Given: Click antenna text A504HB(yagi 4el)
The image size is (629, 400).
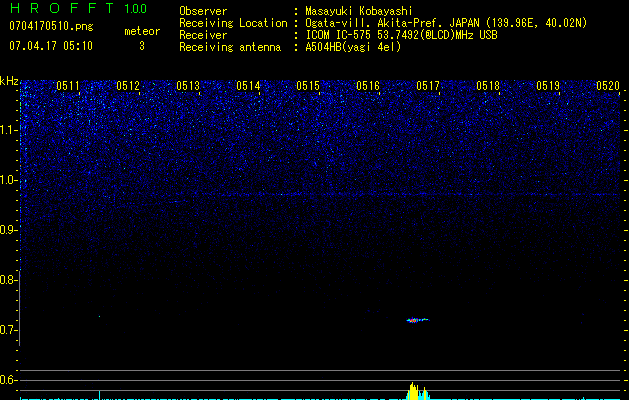Looking at the screenshot, I should 353,47.
